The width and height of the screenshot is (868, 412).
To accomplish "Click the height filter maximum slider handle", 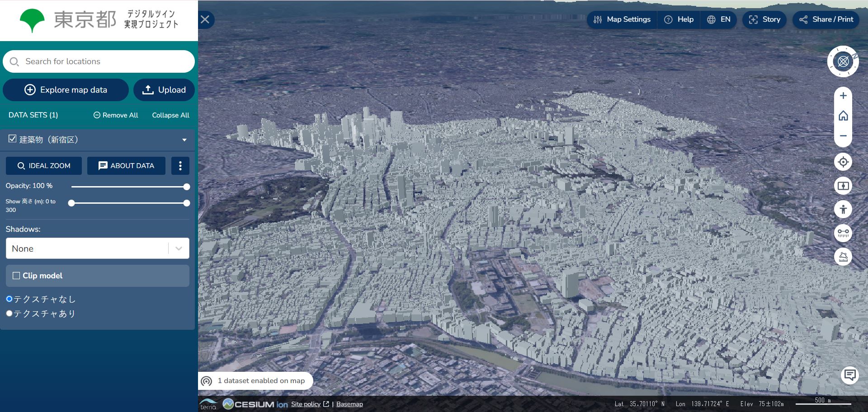I will (187, 203).
